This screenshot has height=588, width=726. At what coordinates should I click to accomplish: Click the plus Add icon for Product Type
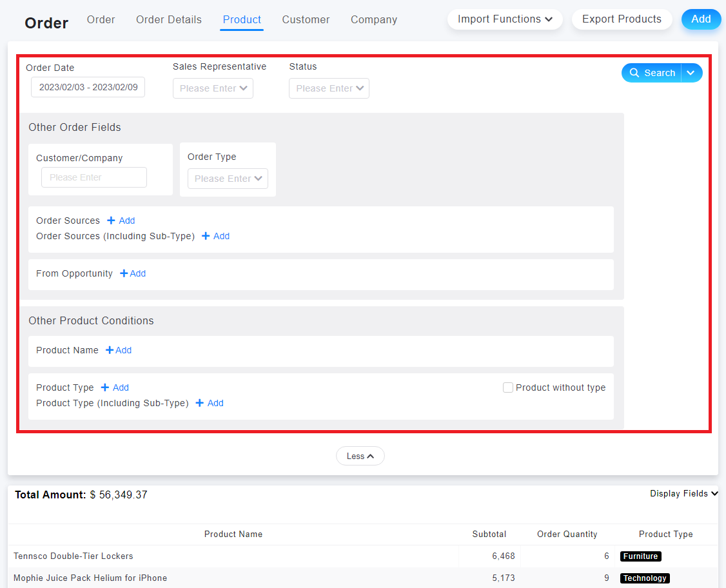(115, 387)
